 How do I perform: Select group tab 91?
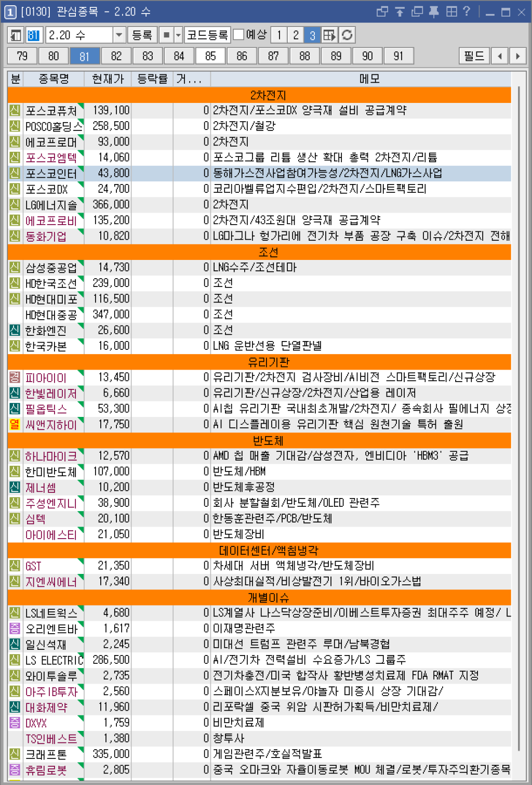click(x=398, y=56)
